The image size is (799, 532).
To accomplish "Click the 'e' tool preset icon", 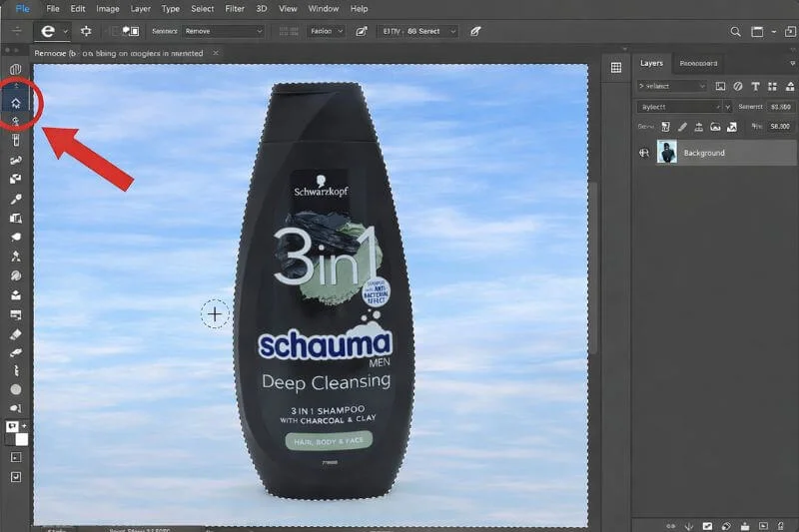I will [47, 31].
